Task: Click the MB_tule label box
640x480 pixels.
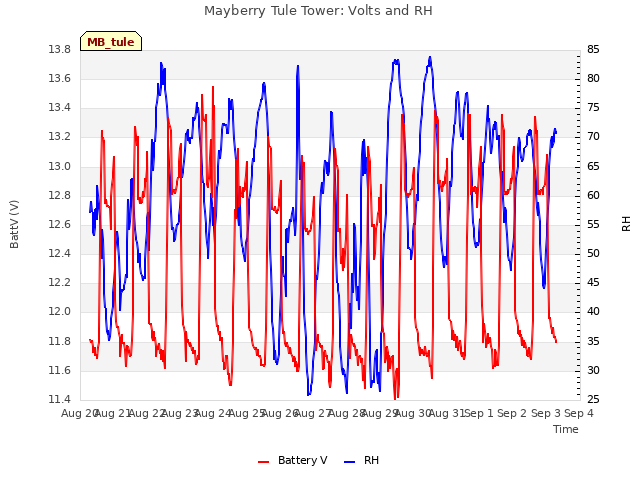Action: coord(111,41)
